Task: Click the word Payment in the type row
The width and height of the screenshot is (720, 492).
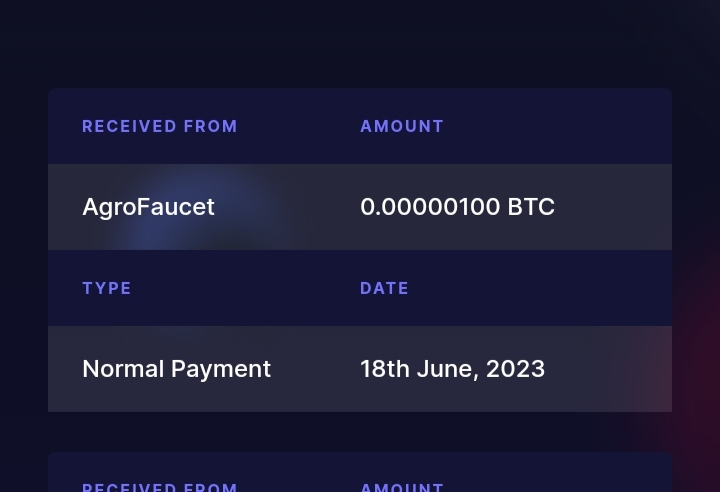Action: 221,369
